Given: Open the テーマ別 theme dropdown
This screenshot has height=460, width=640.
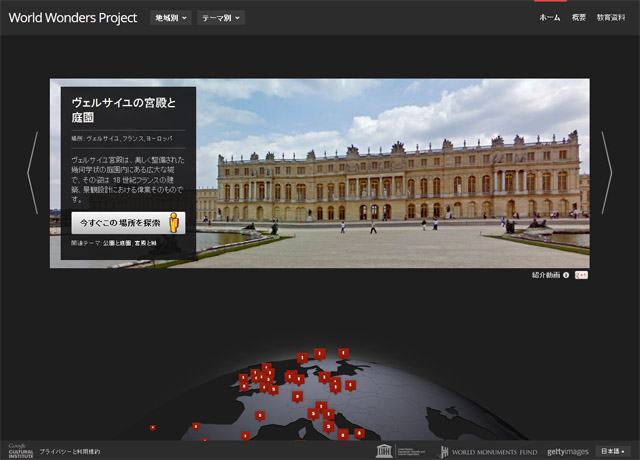Looking at the screenshot, I should (x=221, y=18).
